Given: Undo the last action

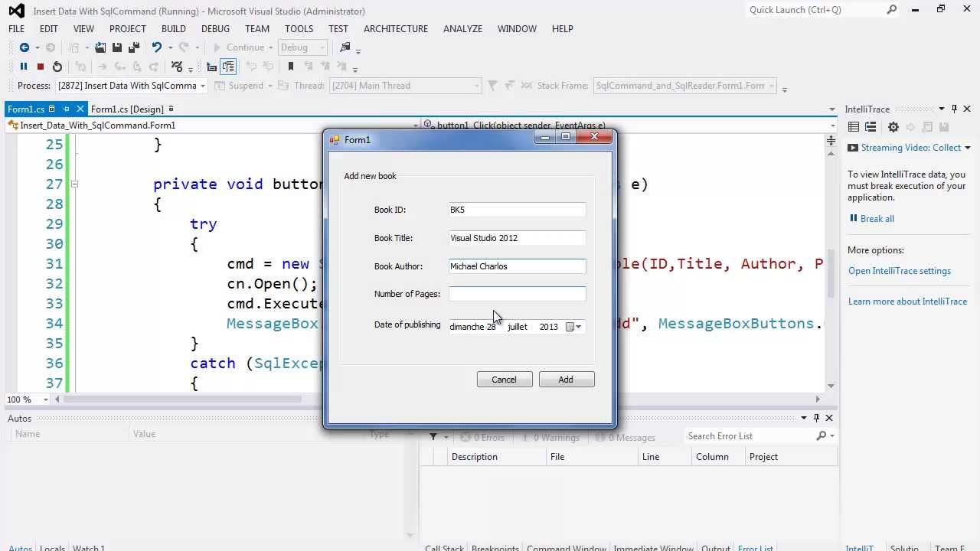Looking at the screenshot, I should point(157,47).
